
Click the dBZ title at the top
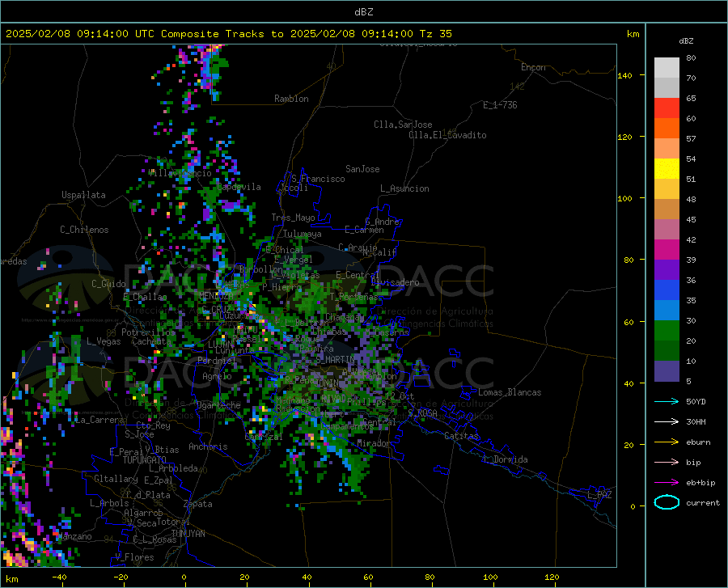tap(363, 12)
